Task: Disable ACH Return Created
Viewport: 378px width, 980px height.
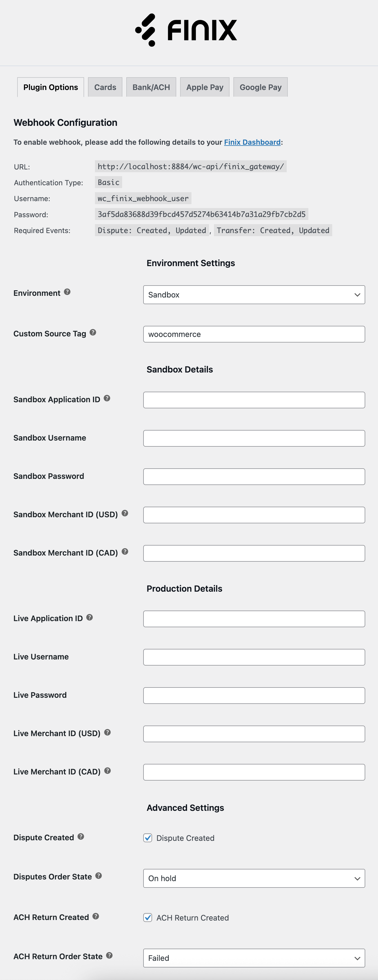Action: 148,917
